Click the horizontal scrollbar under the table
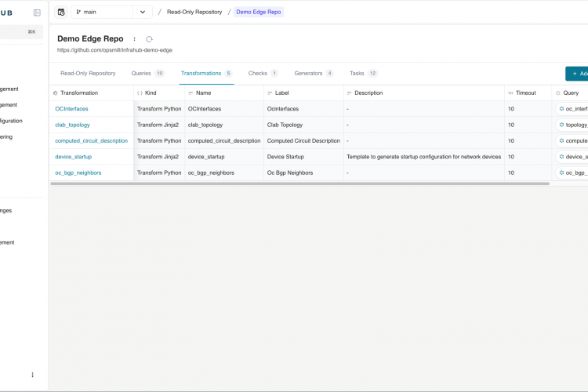 (300, 183)
